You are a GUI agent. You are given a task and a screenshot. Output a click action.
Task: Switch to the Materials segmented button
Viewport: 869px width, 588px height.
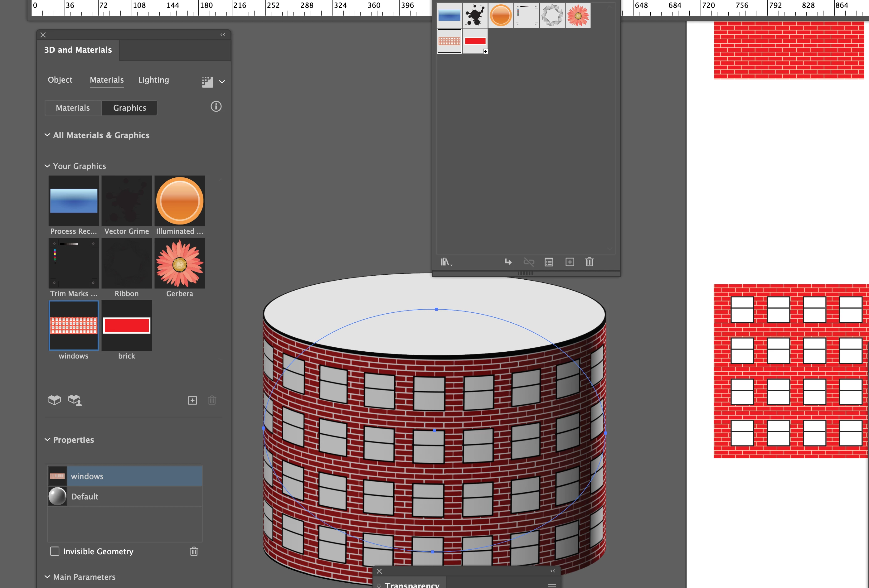click(x=73, y=108)
